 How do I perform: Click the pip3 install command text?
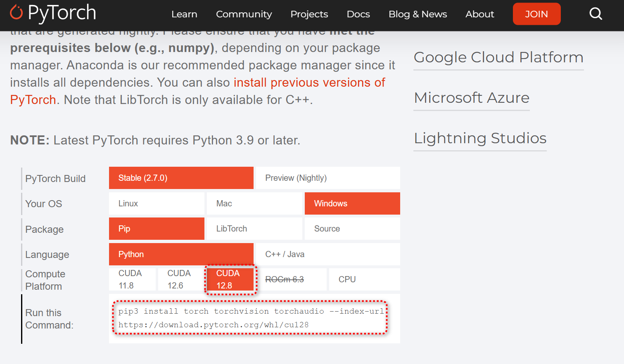click(x=251, y=318)
